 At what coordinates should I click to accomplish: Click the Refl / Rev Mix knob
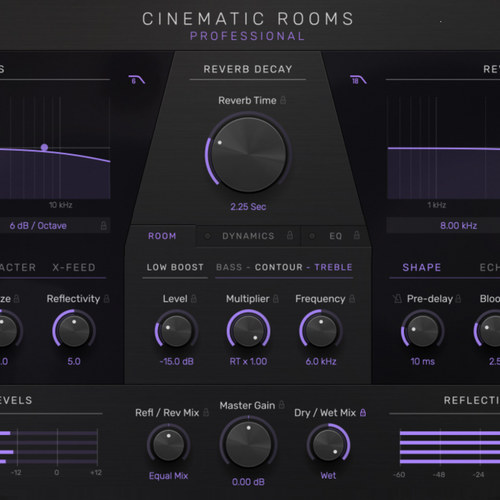pos(168,445)
